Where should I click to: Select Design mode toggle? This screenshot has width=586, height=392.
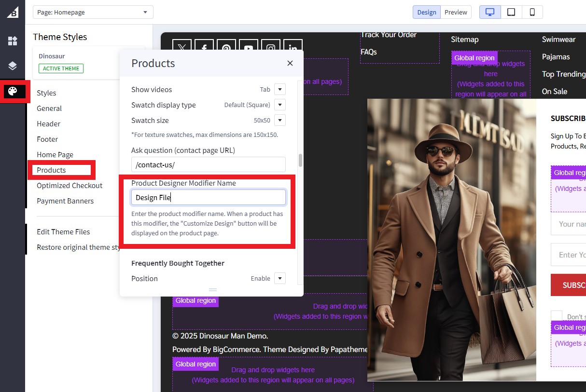[426, 12]
